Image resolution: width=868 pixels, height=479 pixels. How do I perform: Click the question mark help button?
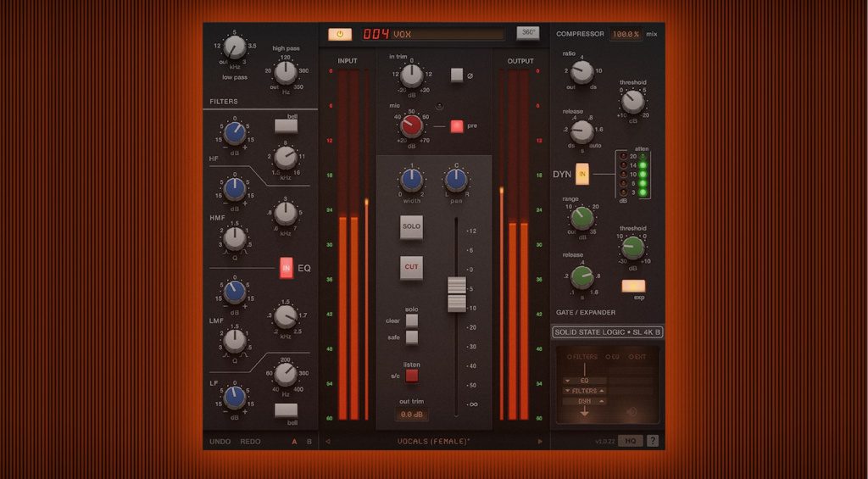tap(652, 441)
